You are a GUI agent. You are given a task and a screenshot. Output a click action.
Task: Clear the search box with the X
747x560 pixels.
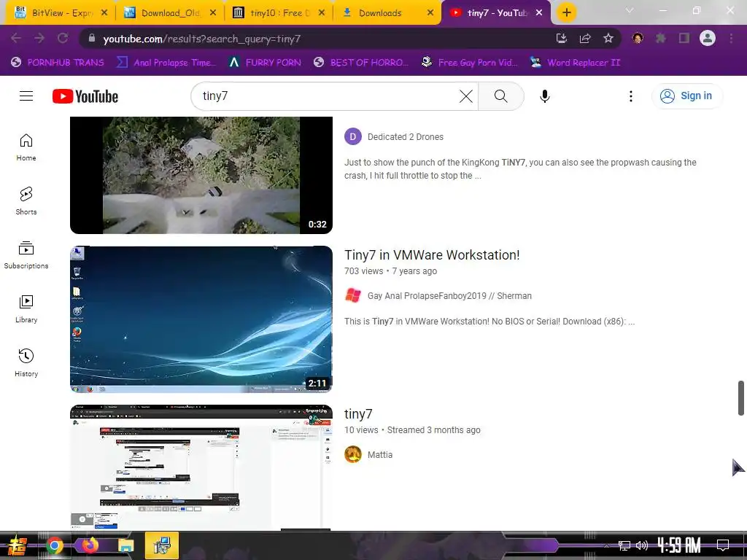[x=466, y=96]
